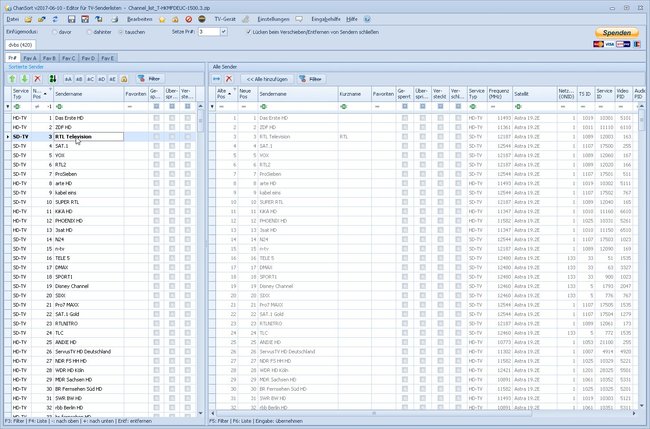This screenshot has height=429, width=650.
Task: Click the red forbidden-sign toolbar icon
Action: (x=189, y=19)
